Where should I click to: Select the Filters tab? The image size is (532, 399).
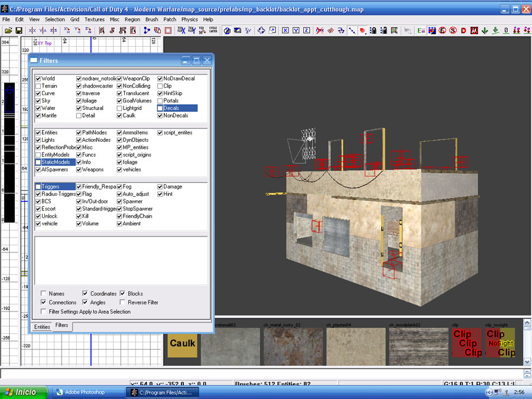tap(61, 325)
